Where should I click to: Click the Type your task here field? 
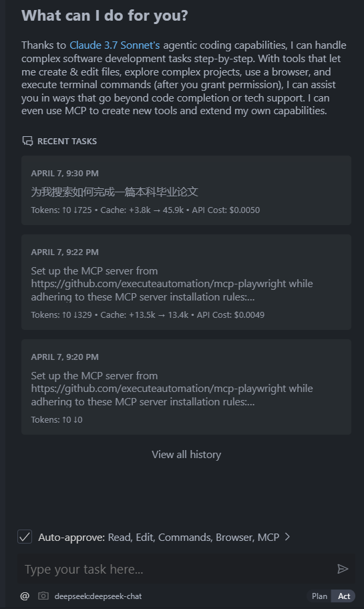click(x=177, y=570)
